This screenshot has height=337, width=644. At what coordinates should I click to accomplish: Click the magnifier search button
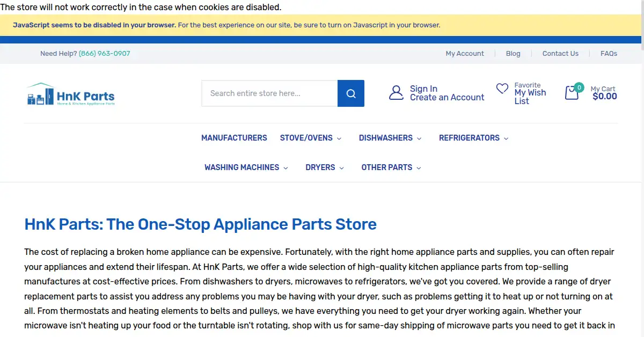point(351,93)
